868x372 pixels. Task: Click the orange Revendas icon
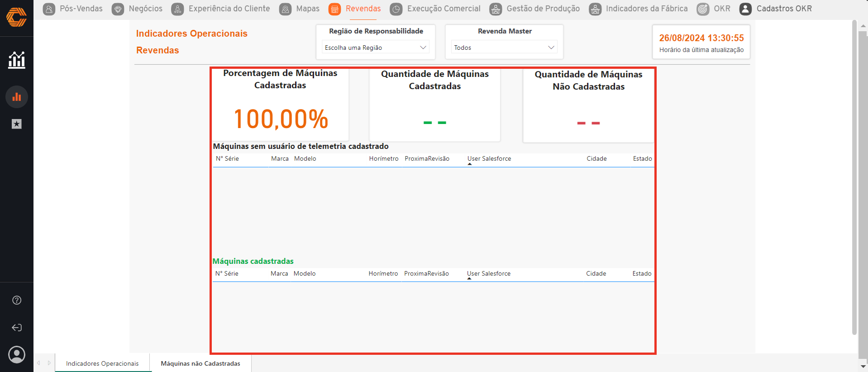[335, 9]
